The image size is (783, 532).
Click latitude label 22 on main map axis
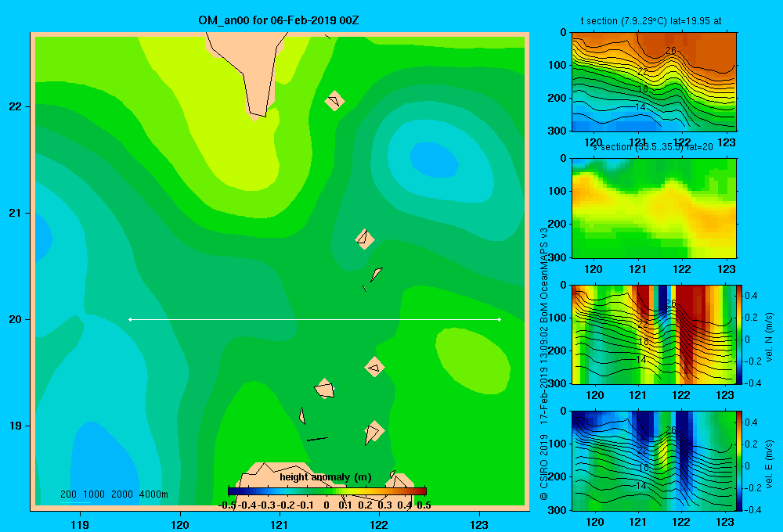(x=16, y=106)
